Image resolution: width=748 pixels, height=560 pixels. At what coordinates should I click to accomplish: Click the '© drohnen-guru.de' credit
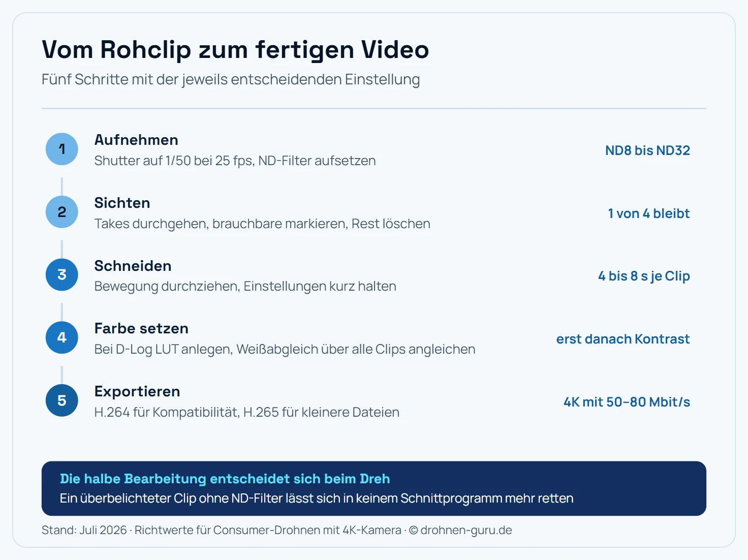[x=460, y=530]
